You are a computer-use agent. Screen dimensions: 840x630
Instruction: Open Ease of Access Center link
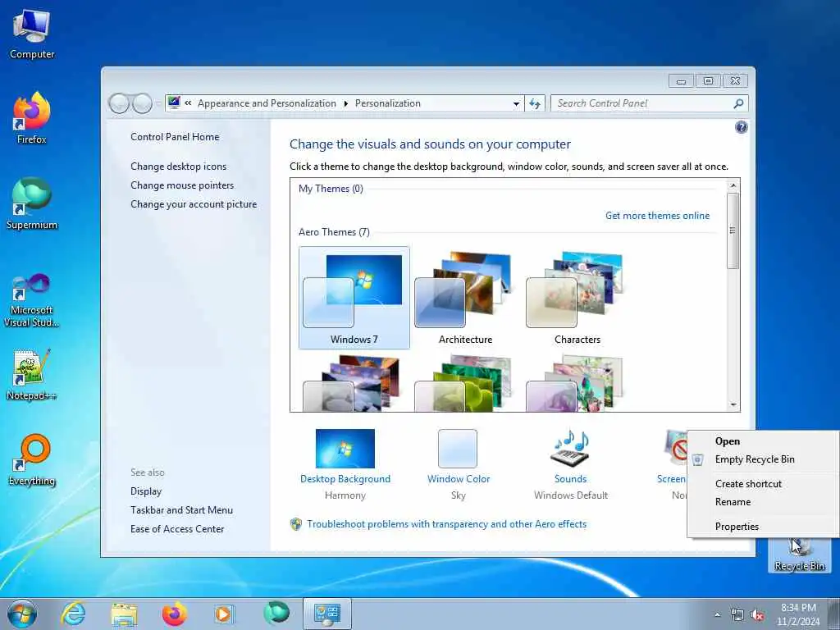click(177, 529)
